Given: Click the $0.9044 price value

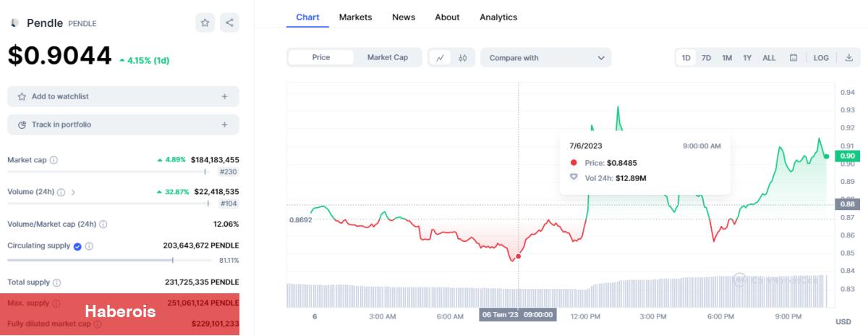Looking at the screenshot, I should pos(60,56).
